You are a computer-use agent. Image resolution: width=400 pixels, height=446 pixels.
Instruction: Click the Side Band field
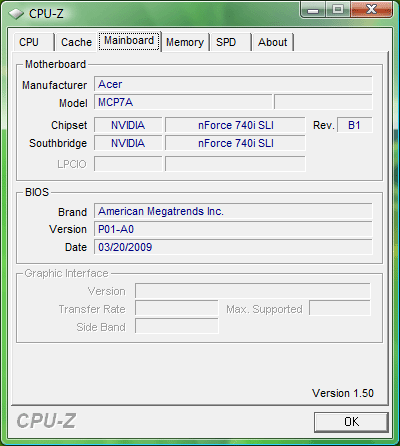click(x=177, y=327)
